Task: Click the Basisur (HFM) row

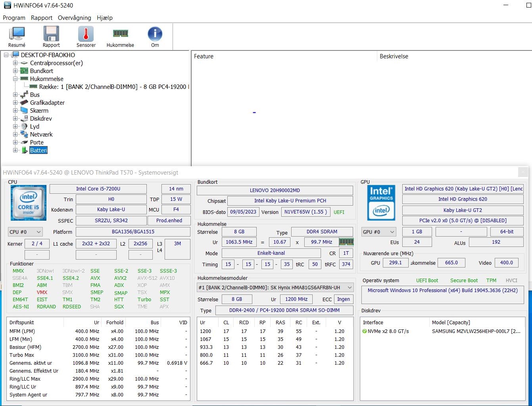Action: coord(98,347)
